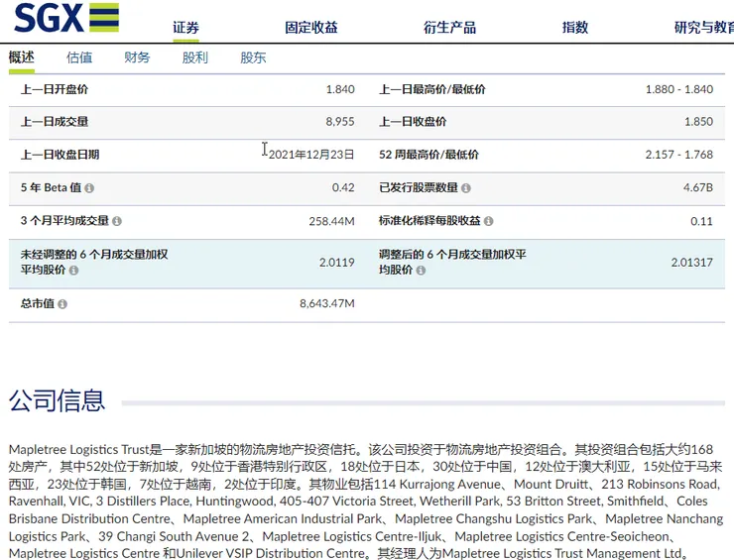Open the 证券 navigation menu
734x560 pixels.
(185, 28)
